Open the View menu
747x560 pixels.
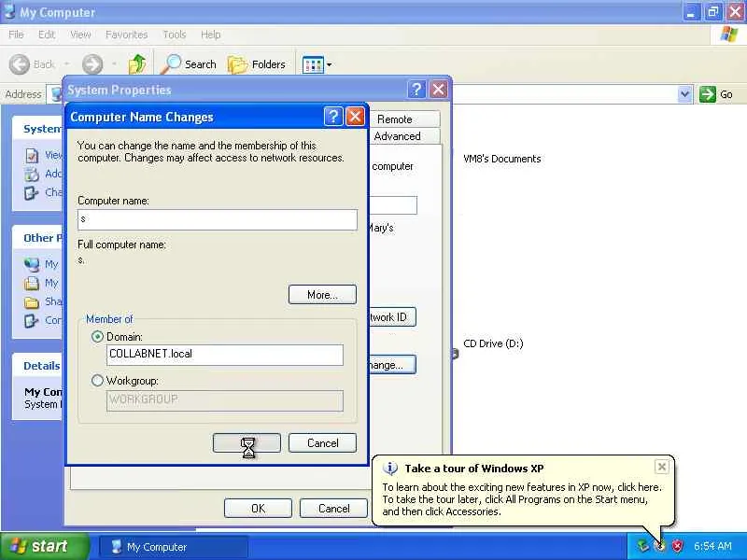[80, 35]
